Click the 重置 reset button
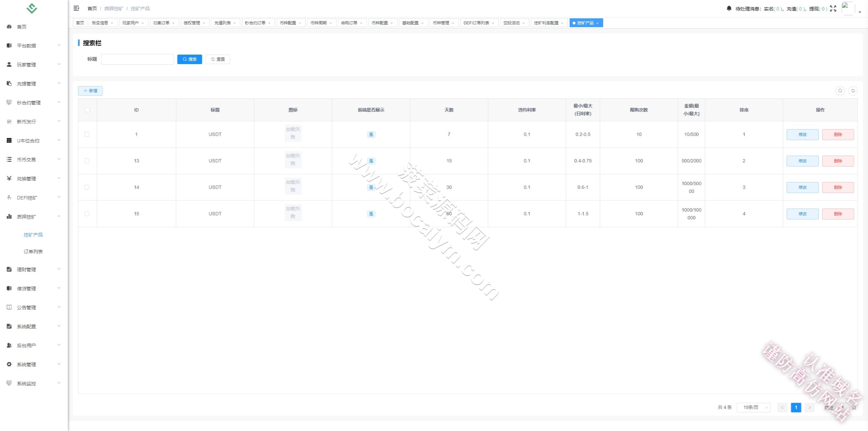Viewport: 868px width, 431px height. tap(218, 59)
